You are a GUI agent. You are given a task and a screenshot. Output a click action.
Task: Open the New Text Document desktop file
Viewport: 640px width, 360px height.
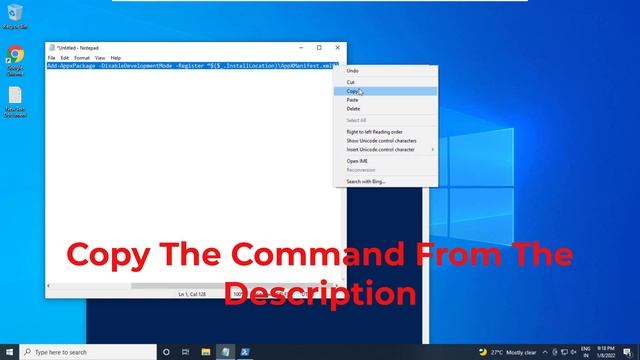point(15,102)
